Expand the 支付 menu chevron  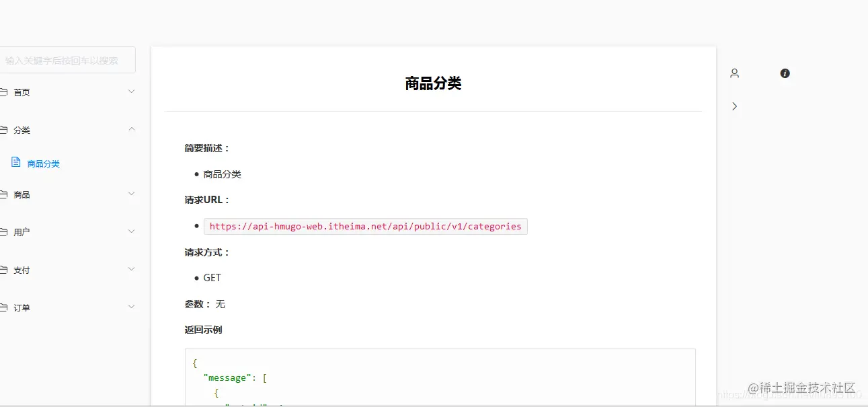(131, 269)
